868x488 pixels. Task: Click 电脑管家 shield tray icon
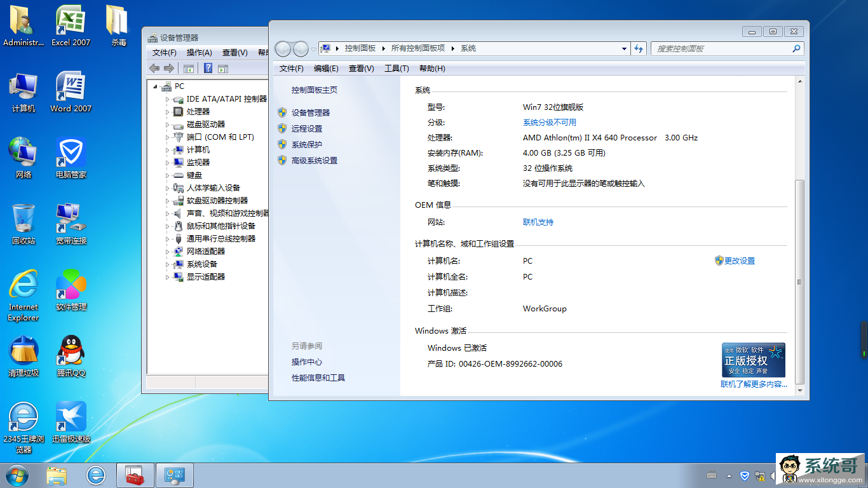(744, 476)
